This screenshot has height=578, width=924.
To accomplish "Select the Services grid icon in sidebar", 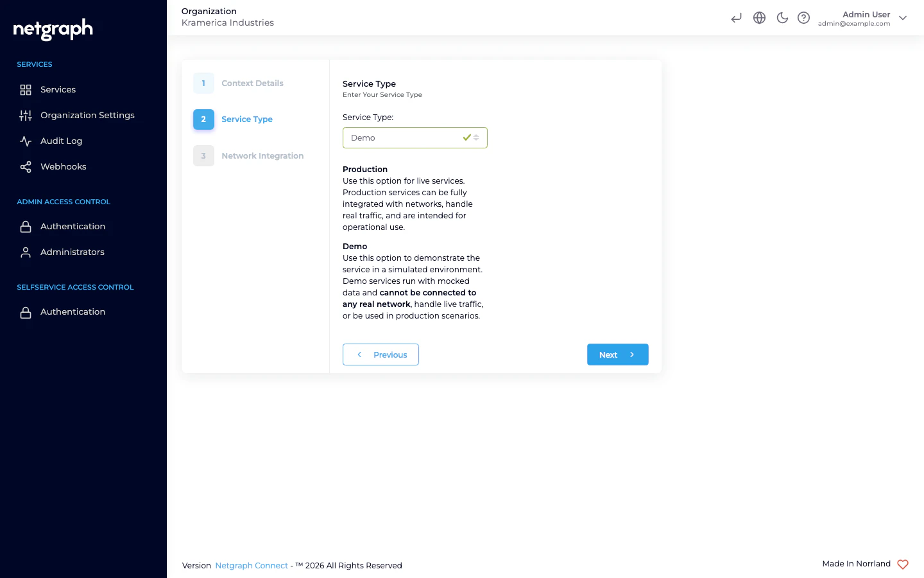I will pos(26,89).
